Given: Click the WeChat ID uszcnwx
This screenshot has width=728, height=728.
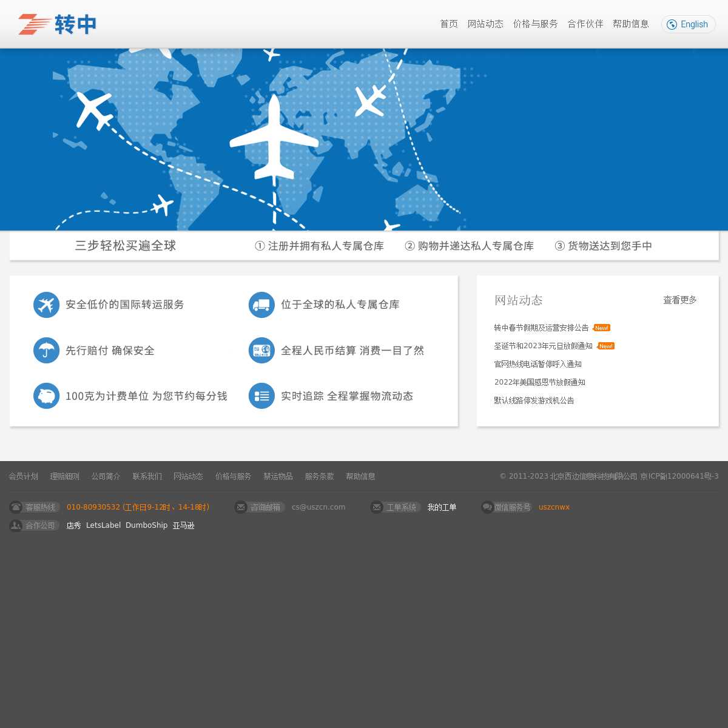Looking at the screenshot, I should coord(554,507).
